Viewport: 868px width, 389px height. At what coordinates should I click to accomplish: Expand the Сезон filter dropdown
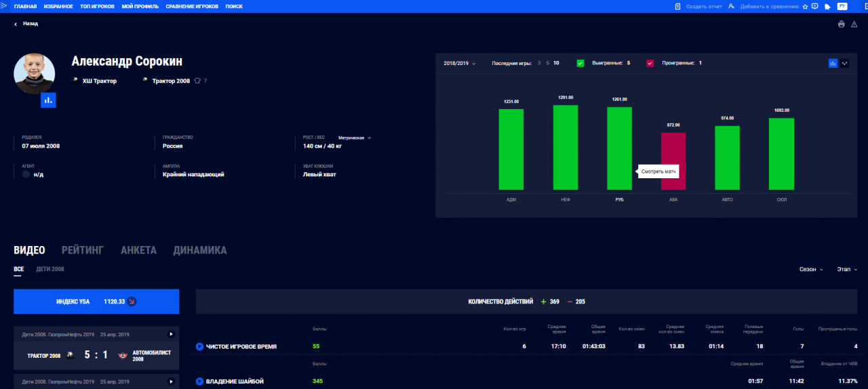click(811, 269)
